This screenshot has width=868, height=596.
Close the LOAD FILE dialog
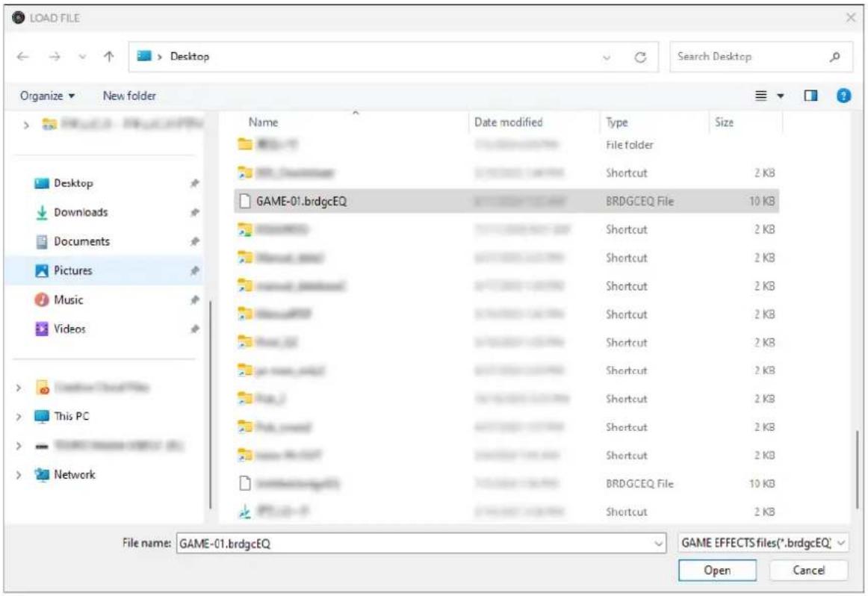[851, 18]
